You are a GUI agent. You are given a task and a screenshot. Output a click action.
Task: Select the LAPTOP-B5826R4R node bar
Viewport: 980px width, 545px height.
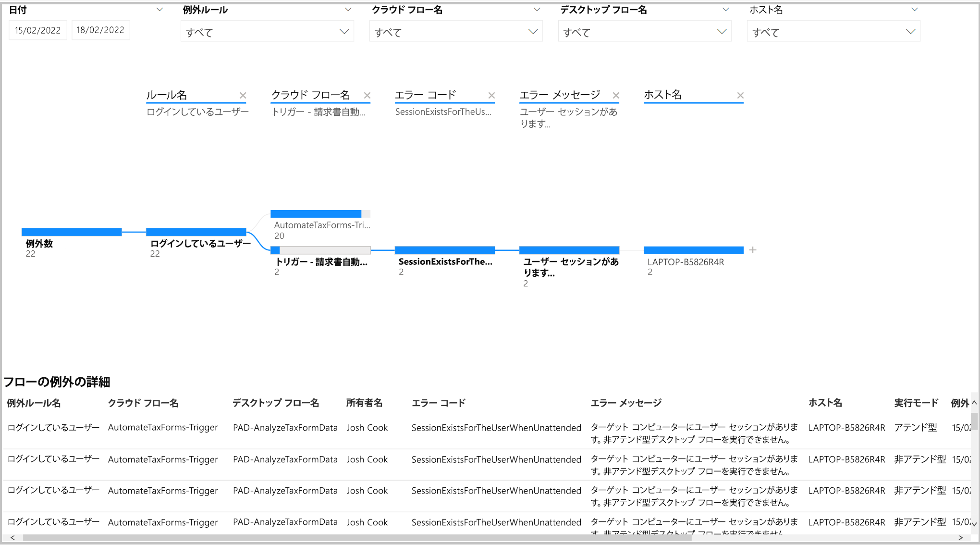click(694, 250)
